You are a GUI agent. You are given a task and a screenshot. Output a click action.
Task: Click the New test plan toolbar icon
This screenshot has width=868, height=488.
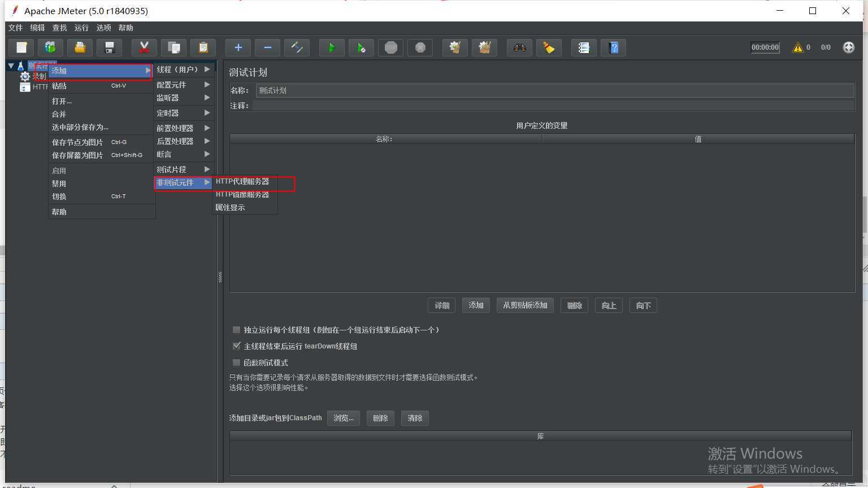[x=21, y=48]
